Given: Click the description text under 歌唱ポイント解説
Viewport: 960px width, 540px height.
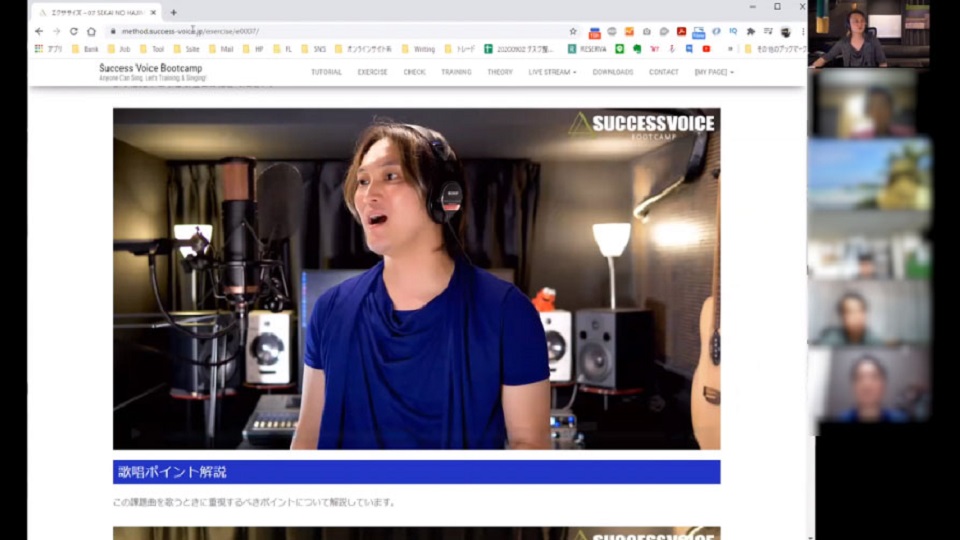Looking at the screenshot, I should point(253,502).
